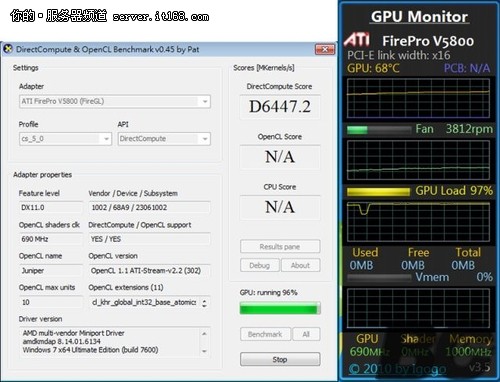Click the OpenCL version text field
Image resolution: width=500 pixels, height=382 pixels.
149,271
